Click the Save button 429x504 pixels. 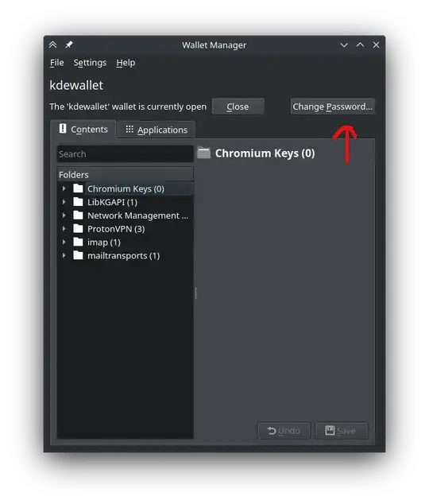tap(341, 431)
